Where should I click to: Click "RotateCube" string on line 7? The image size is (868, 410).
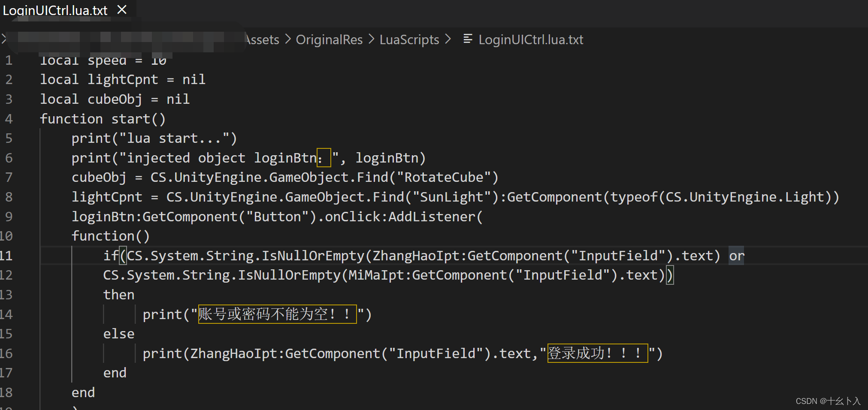point(444,177)
